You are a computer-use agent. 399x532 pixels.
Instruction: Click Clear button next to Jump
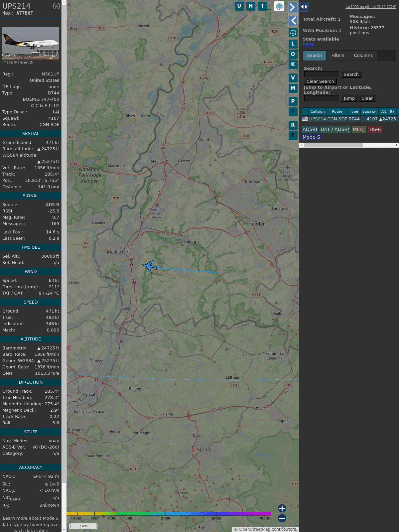(x=367, y=98)
